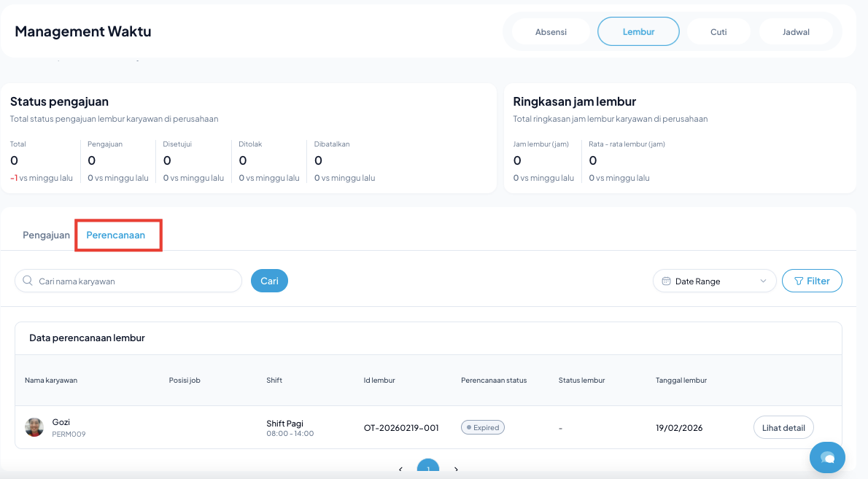The width and height of the screenshot is (868, 479).
Task: Switch to the Absensi tab
Action: [x=551, y=32]
